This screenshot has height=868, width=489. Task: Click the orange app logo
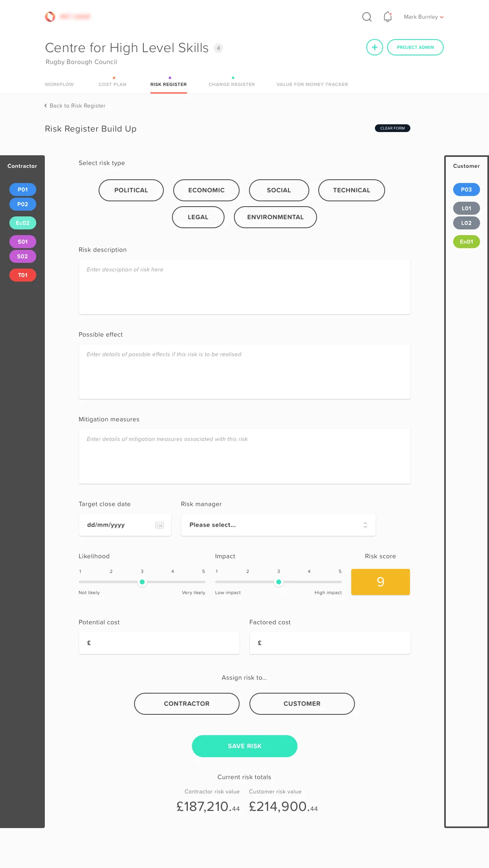[x=50, y=17]
